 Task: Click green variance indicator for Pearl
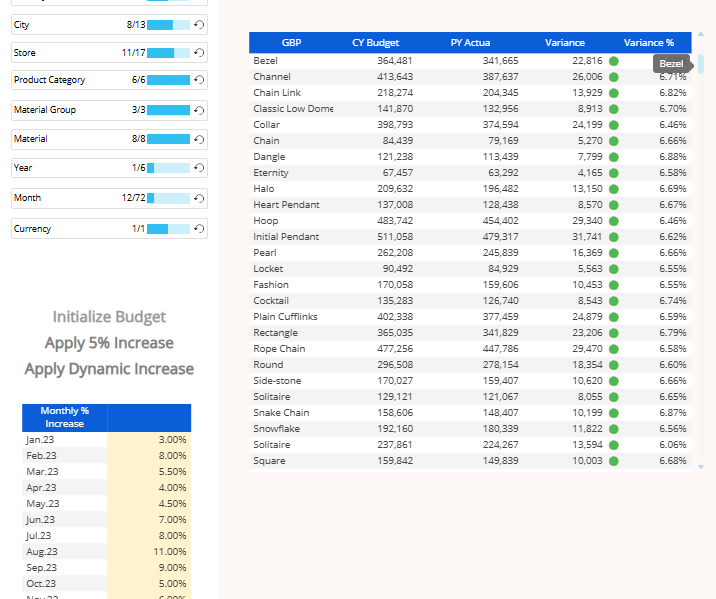pyautogui.click(x=614, y=253)
